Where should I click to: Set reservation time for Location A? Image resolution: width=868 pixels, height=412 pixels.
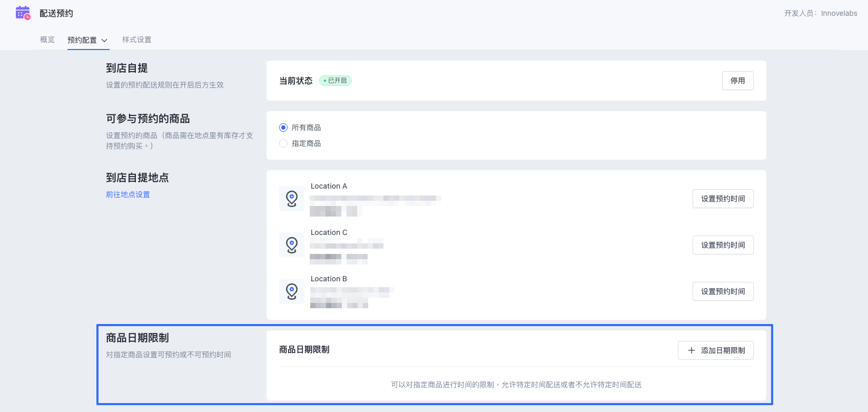723,199
